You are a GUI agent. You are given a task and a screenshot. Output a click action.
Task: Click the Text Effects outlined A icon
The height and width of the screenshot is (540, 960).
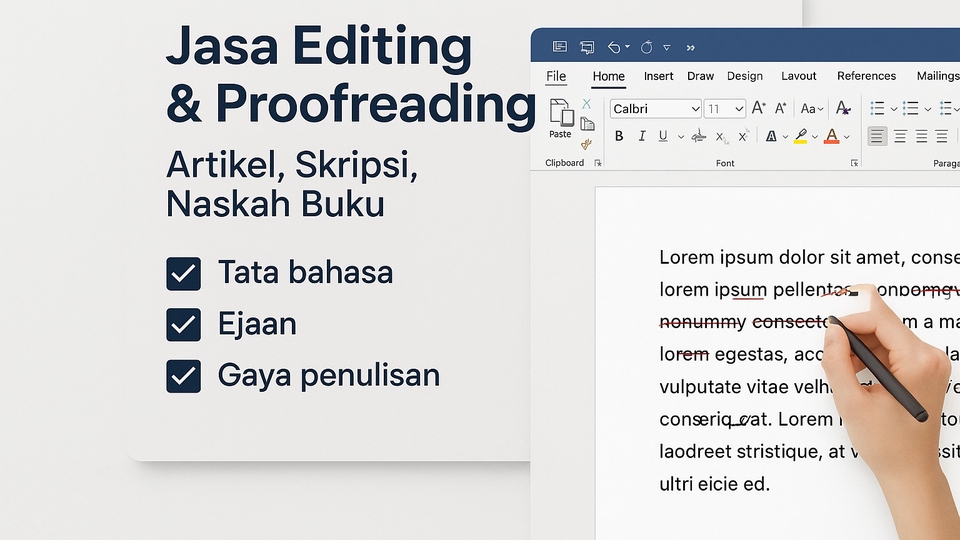(x=771, y=137)
